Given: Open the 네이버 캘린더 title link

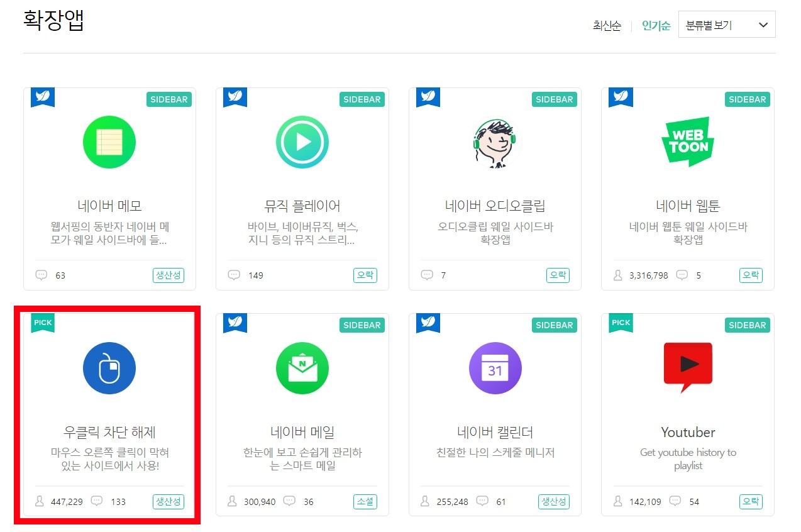Looking at the screenshot, I should pyautogui.click(x=495, y=433).
